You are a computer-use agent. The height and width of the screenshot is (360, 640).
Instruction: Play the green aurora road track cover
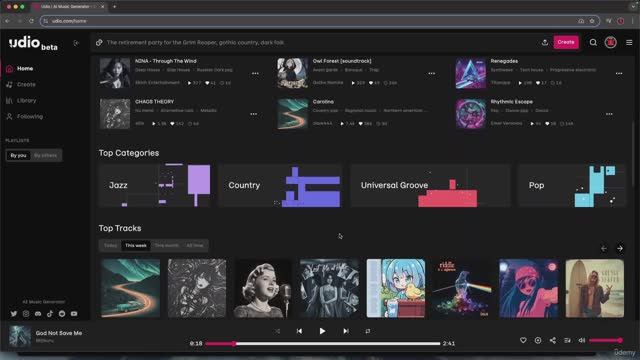click(130, 288)
